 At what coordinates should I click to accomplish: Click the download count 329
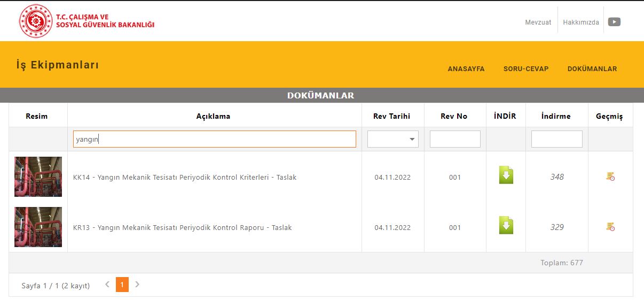(x=557, y=227)
